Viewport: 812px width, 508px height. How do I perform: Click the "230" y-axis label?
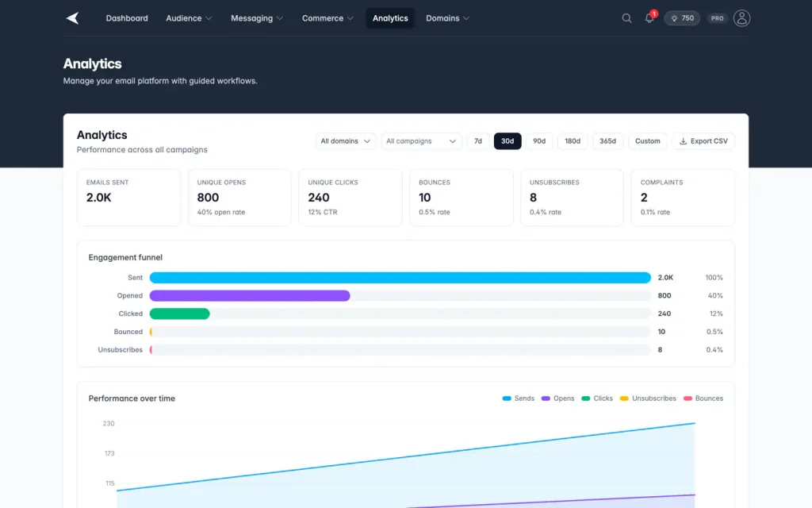[x=109, y=424]
